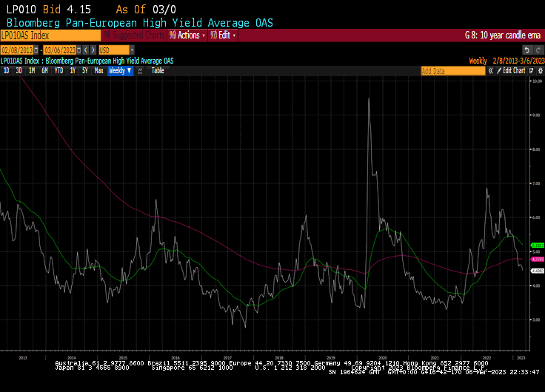
Task: Click the 'G 8: 10 year candle ema' title
Action: pyautogui.click(x=503, y=36)
